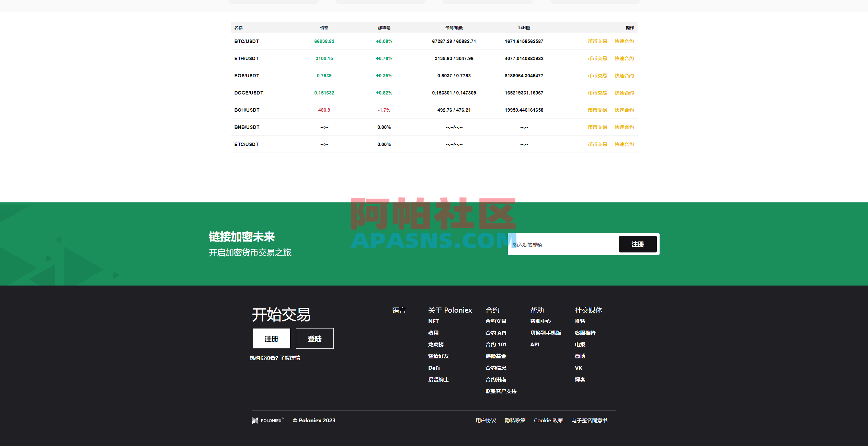Open the NFT page link
Image resolution: width=868 pixels, height=446 pixels.
pos(434,321)
